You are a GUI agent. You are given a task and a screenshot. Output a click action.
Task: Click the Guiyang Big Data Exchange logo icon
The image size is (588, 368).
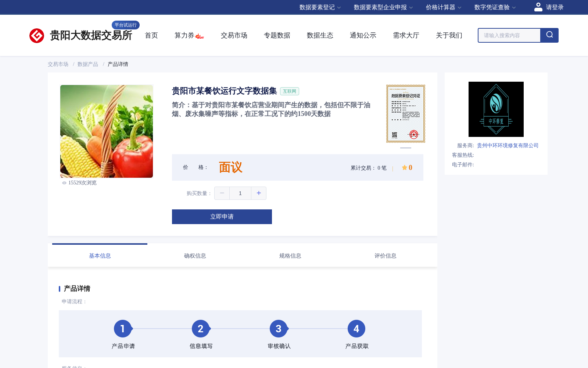pos(37,36)
